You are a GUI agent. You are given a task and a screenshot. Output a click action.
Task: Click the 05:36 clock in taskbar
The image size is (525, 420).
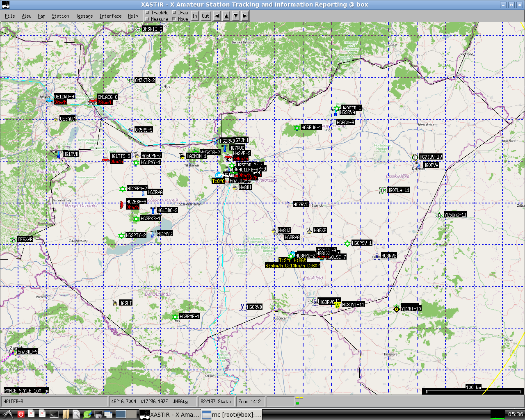[516, 415]
